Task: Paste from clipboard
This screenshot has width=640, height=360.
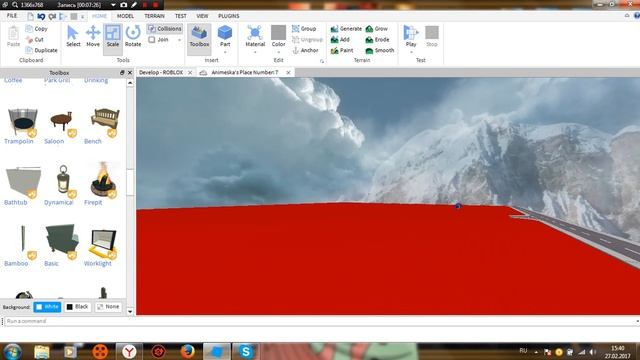Action: click(x=13, y=36)
